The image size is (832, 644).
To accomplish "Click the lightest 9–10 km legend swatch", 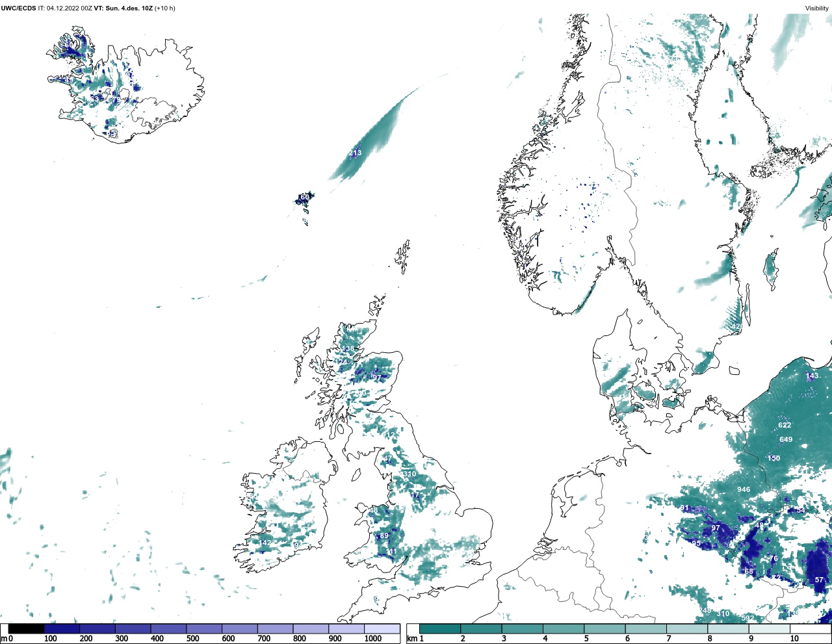I will tap(770, 629).
